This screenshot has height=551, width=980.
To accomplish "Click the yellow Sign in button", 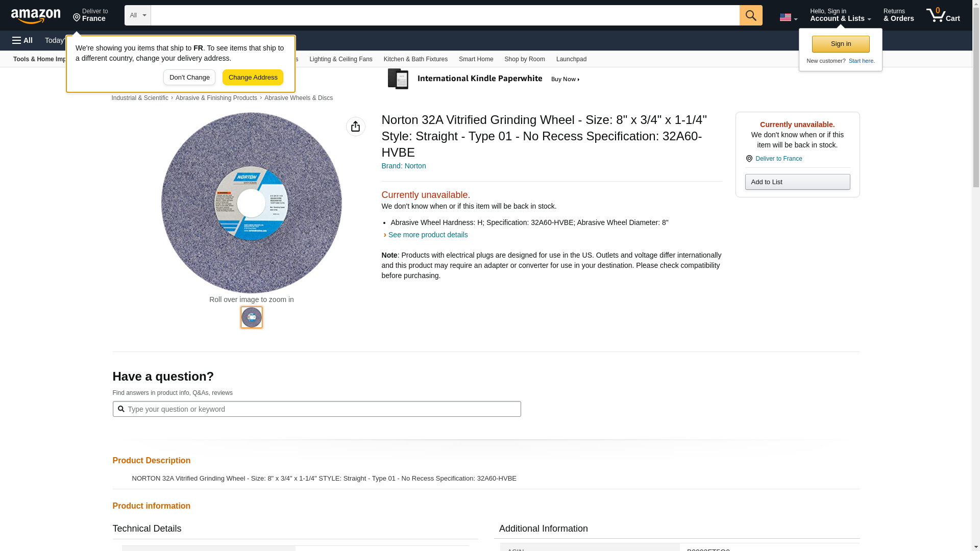I will pyautogui.click(x=840, y=44).
